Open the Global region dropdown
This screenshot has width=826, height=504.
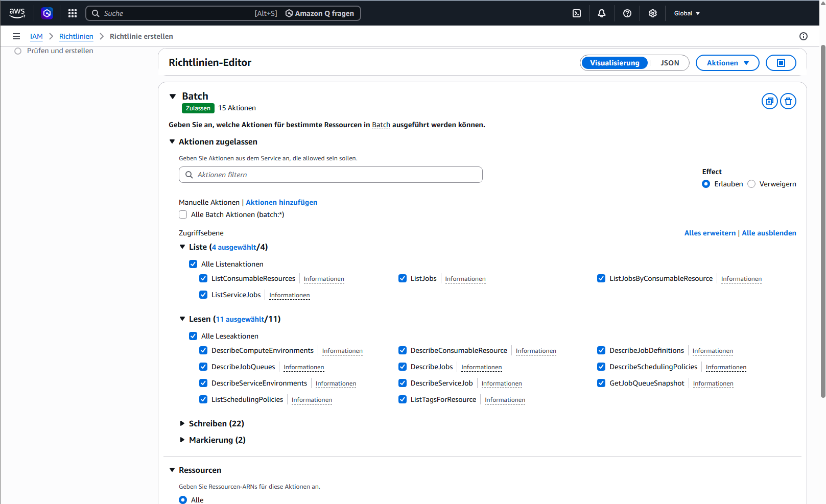point(687,13)
